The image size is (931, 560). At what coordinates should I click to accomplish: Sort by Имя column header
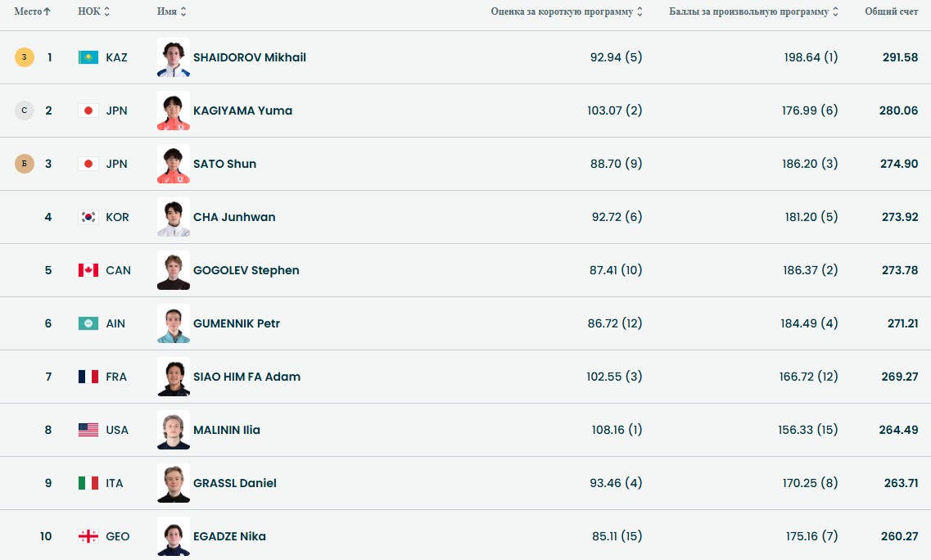(x=172, y=11)
